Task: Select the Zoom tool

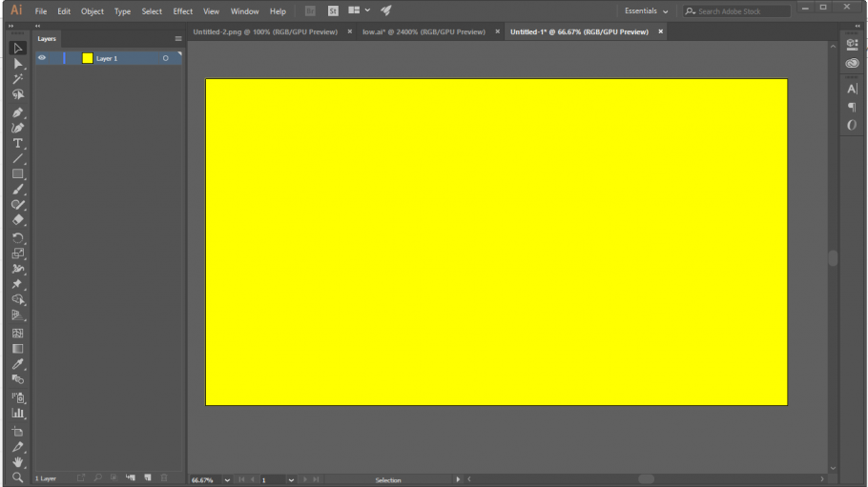Action: [x=18, y=477]
